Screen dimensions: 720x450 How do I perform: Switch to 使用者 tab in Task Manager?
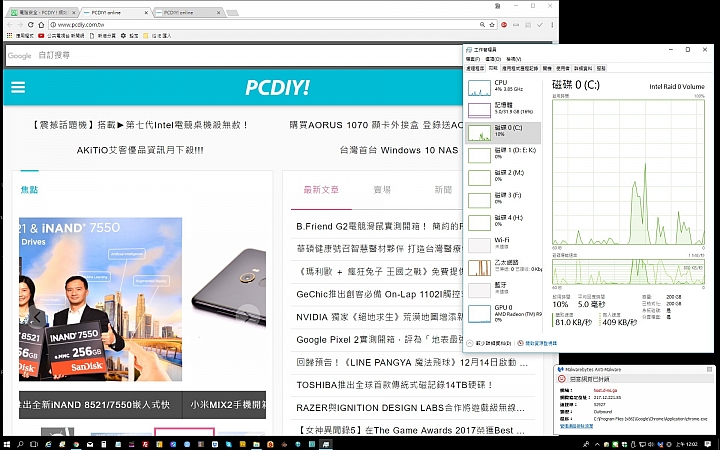point(562,68)
